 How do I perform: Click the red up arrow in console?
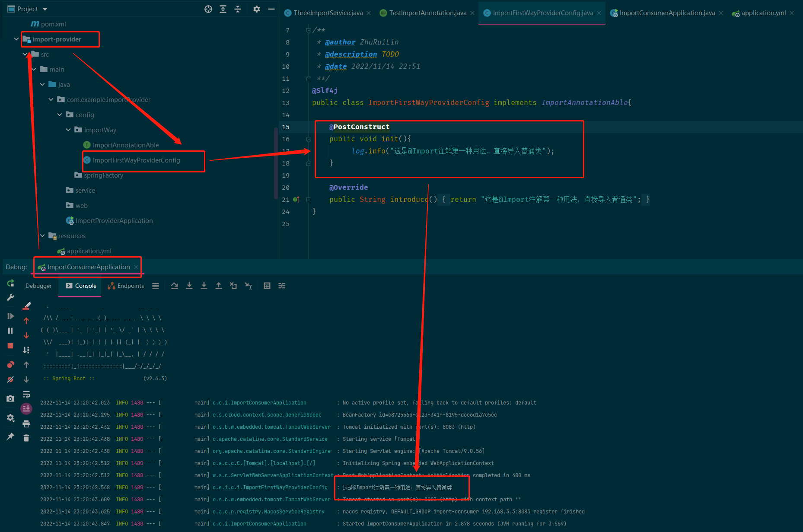[x=26, y=321]
